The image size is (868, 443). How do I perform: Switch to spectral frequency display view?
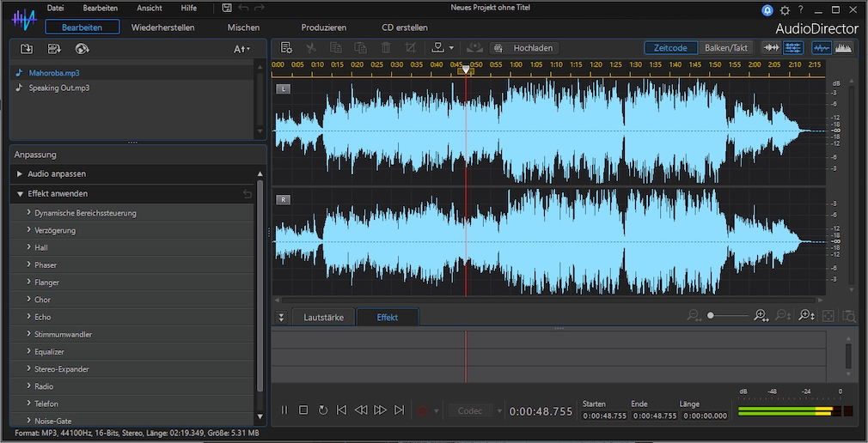843,48
